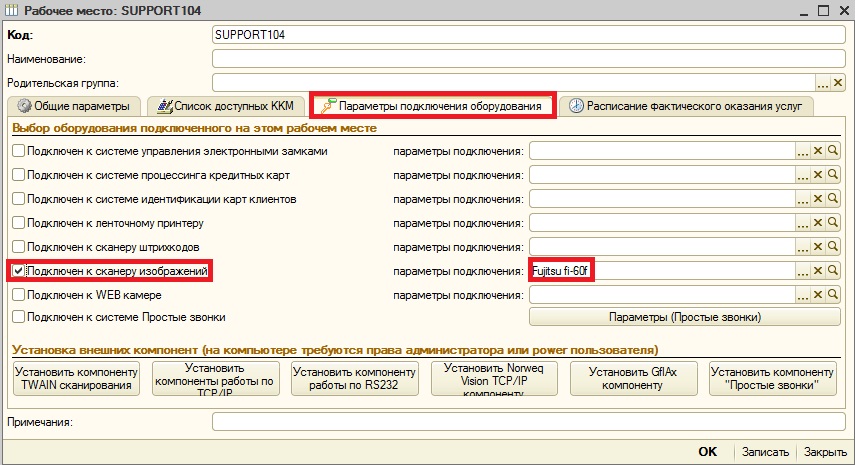This screenshot has width=855, height=465.
Task: Install TWAIN scanning component
Action: (76, 378)
